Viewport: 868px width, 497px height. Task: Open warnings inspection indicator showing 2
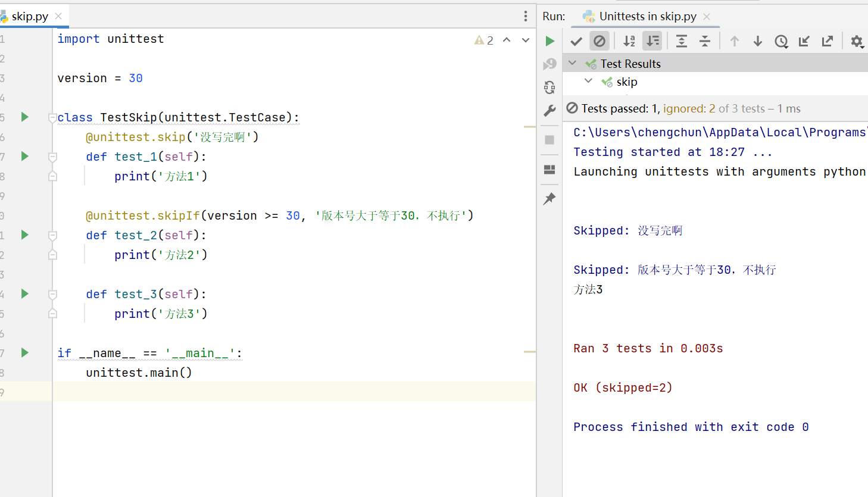pyautogui.click(x=483, y=40)
